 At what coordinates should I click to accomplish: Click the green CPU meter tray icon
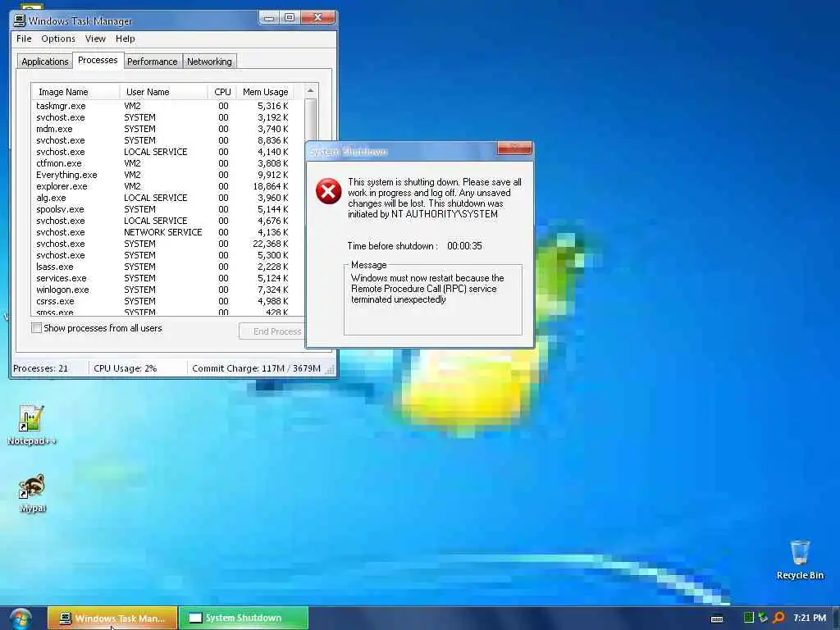[x=748, y=618]
